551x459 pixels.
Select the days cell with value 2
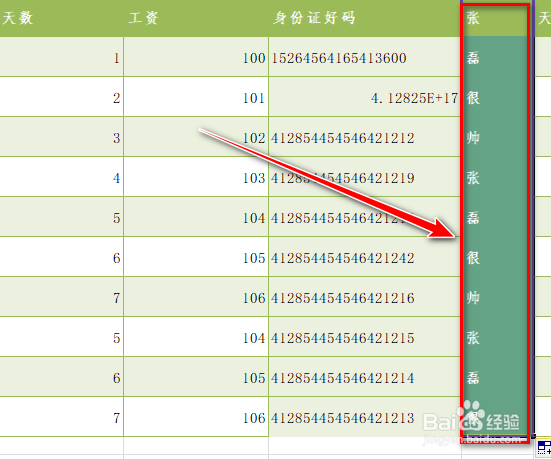pyautogui.click(x=61, y=97)
